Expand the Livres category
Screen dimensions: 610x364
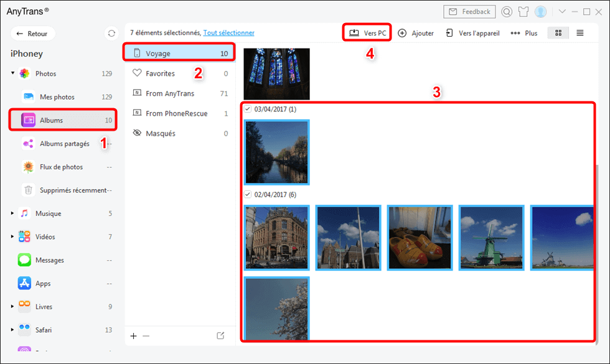12,306
